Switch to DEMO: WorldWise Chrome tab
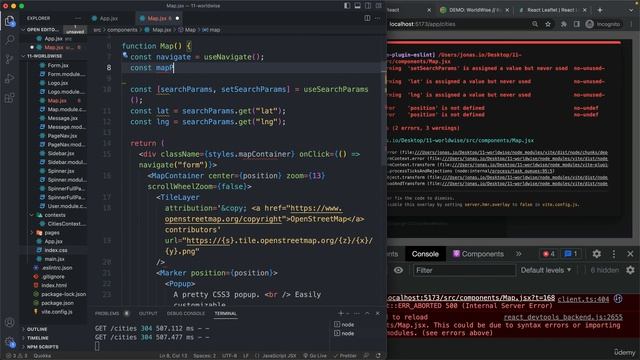The width and height of the screenshot is (640, 360). [475, 10]
